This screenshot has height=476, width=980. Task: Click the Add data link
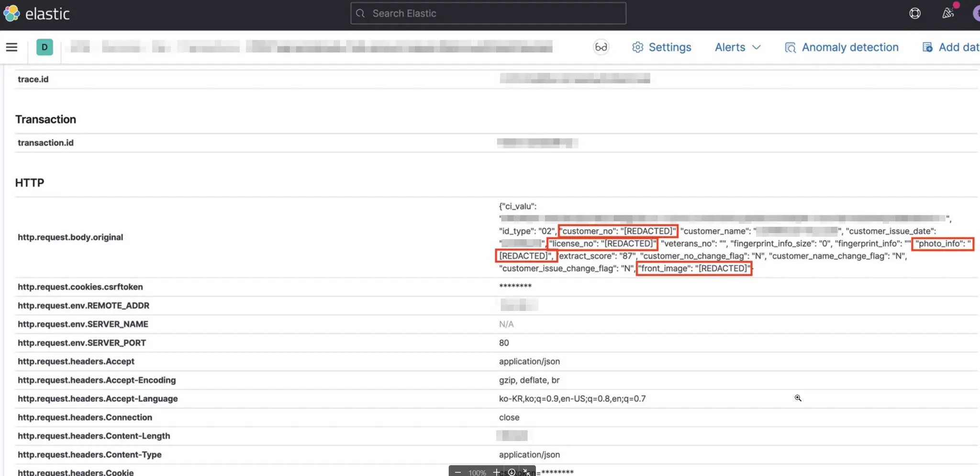pos(951,47)
